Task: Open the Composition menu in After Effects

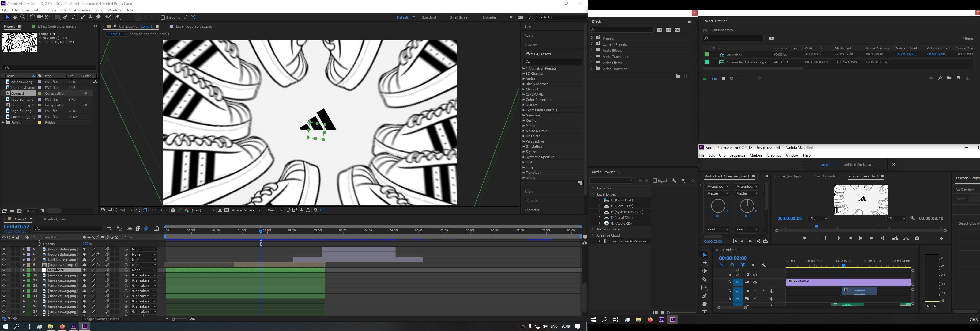Action: (33, 10)
